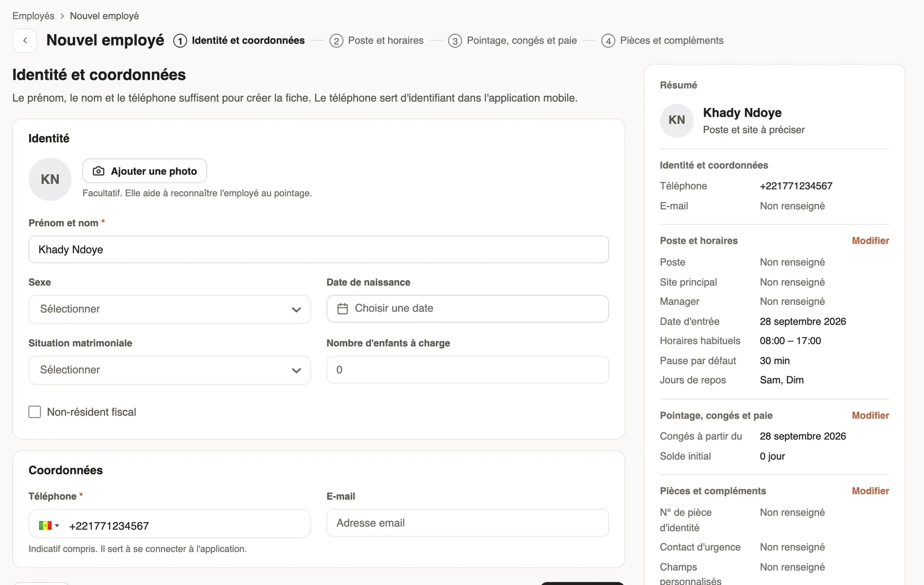Go to the Identité et coordonnées step

click(x=239, y=40)
